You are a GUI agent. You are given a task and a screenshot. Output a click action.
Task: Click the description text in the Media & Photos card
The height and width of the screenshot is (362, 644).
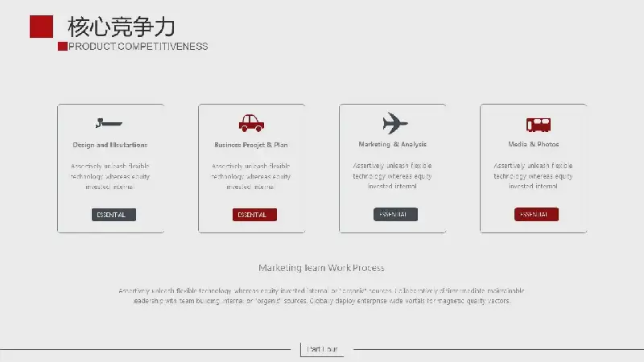[533, 175]
